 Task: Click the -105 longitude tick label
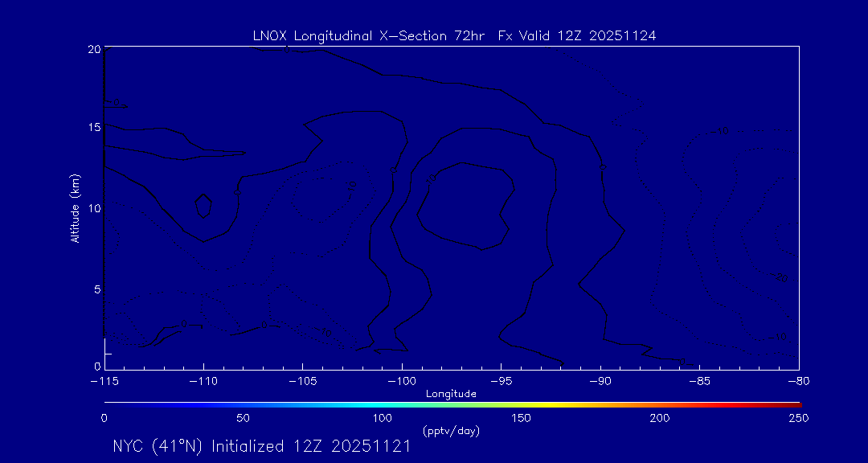click(302, 380)
